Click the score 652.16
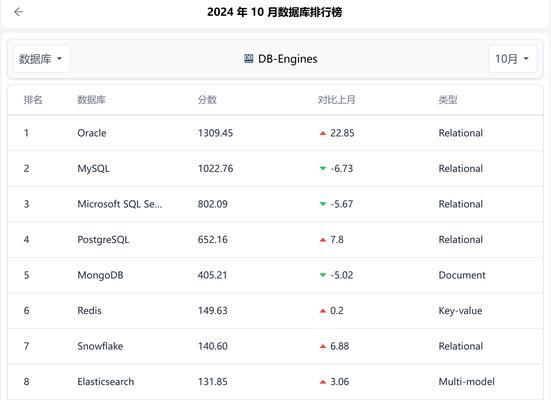Screen dimensions: 551x400 pos(213,240)
